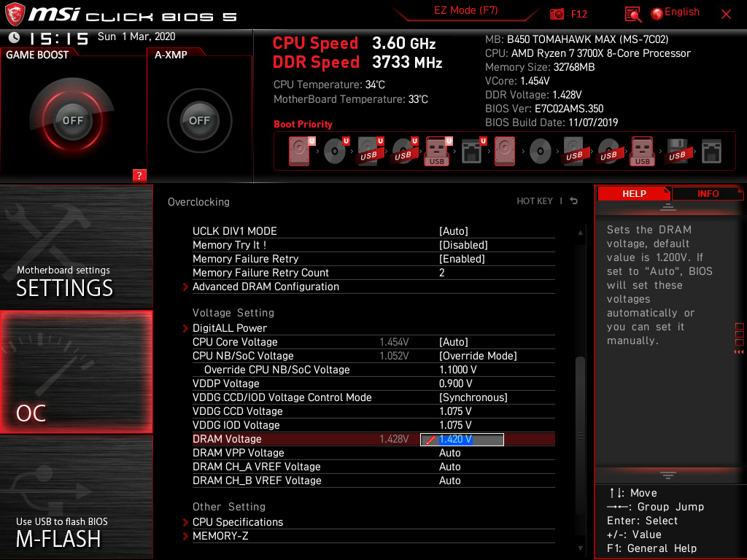Click the screenshot camera F12 icon

[557, 14]
